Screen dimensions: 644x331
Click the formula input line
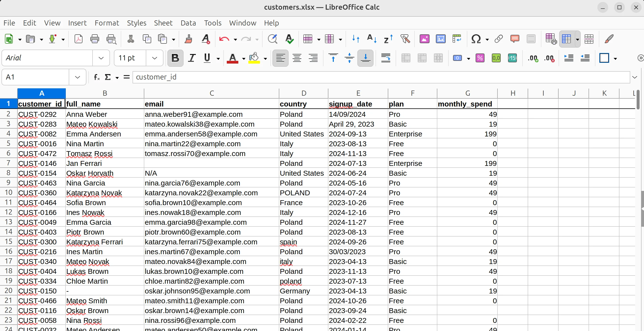381,77
